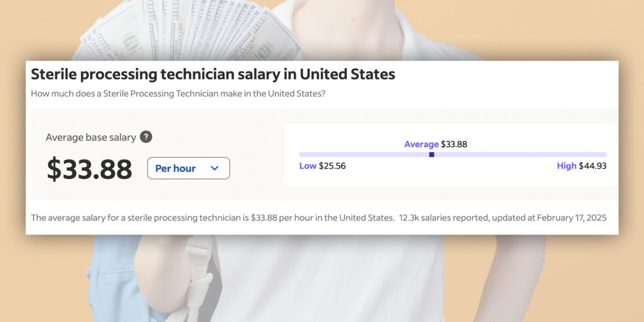Screen dimensions: 644x322
Task: Click the 'Per hour' text in the selector
Action: click(175, 169)
